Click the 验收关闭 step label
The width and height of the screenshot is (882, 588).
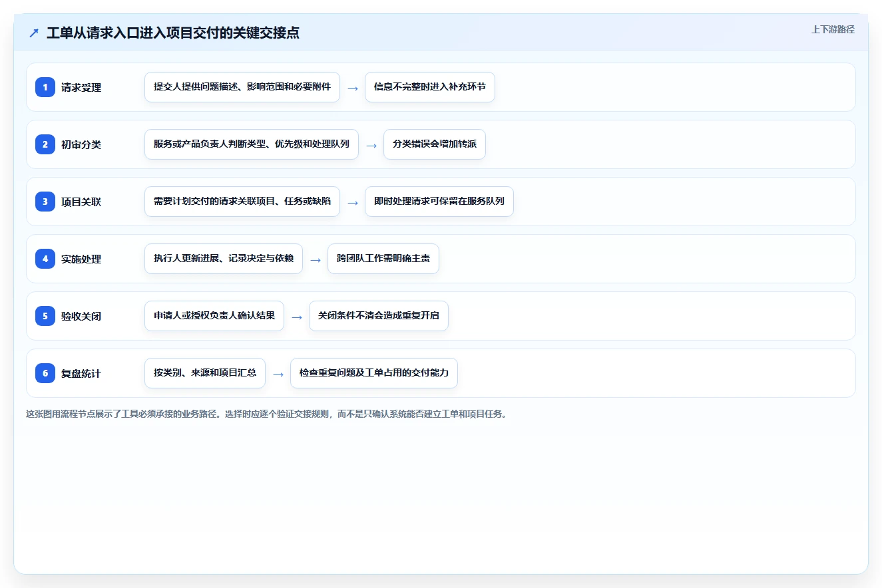81,316
